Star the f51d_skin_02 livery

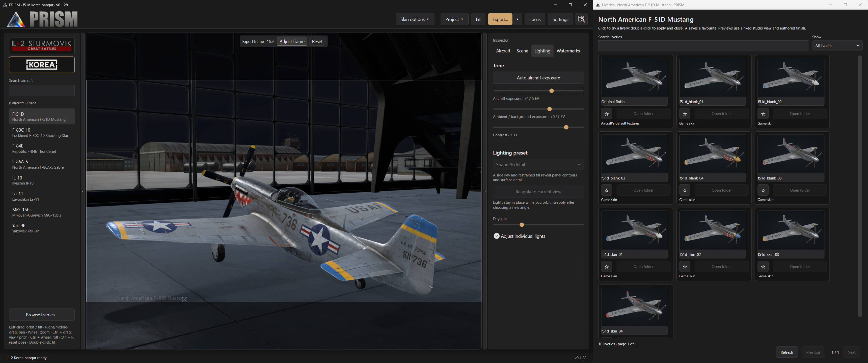[685, 267]
